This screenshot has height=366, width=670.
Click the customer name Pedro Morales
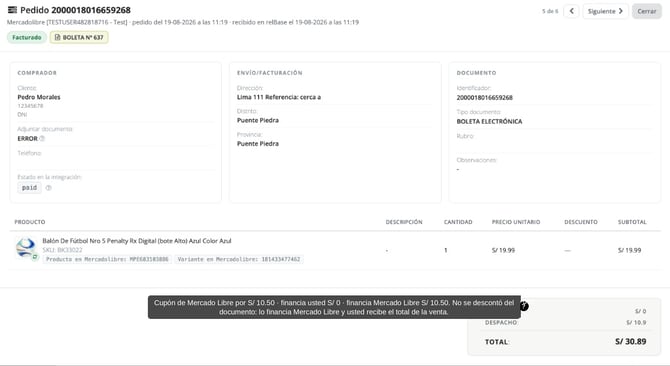pyautogui.click(x=39, y=97)
